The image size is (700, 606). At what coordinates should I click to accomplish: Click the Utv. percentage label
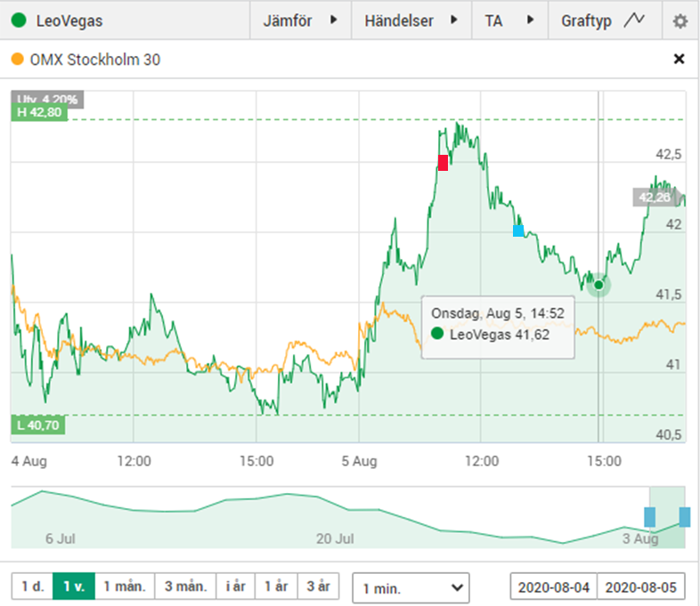click(47, 99)
